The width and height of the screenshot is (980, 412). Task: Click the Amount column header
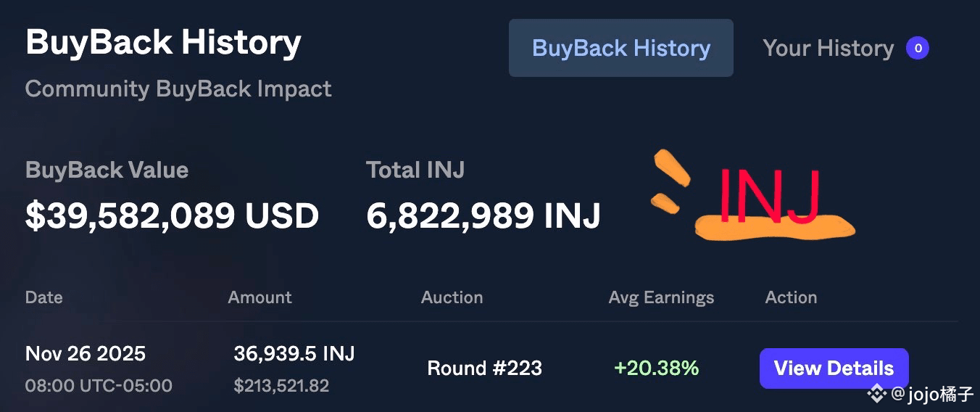(x=259, y=297)
